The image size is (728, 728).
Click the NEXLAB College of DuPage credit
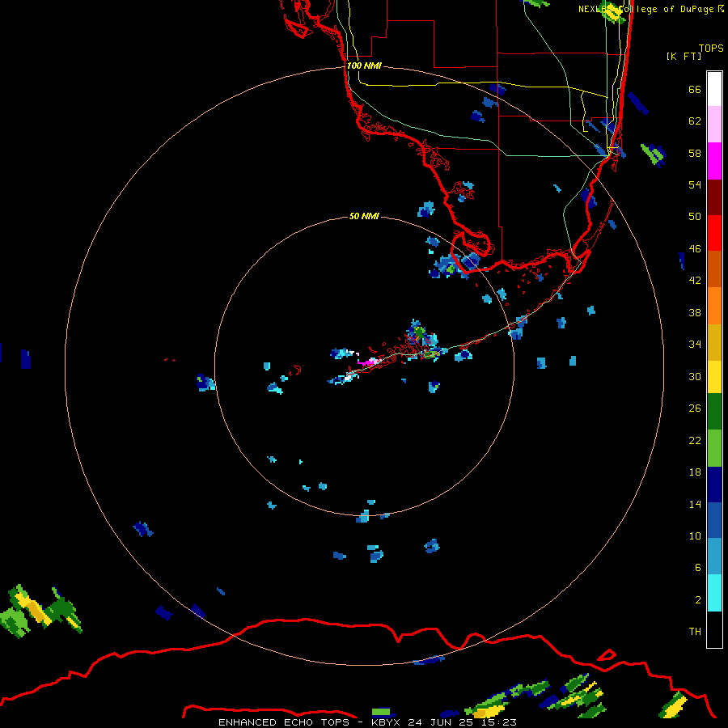point(651,9)
